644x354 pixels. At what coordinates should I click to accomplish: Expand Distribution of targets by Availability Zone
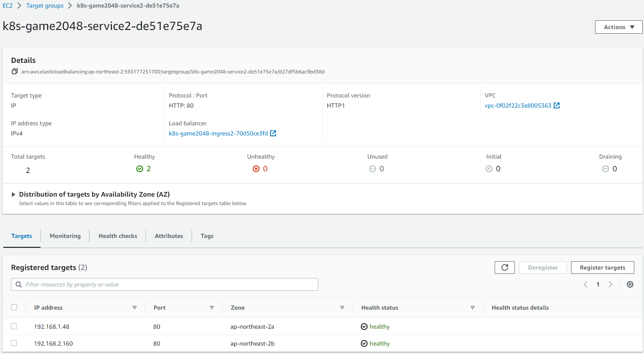pos(14,195)
